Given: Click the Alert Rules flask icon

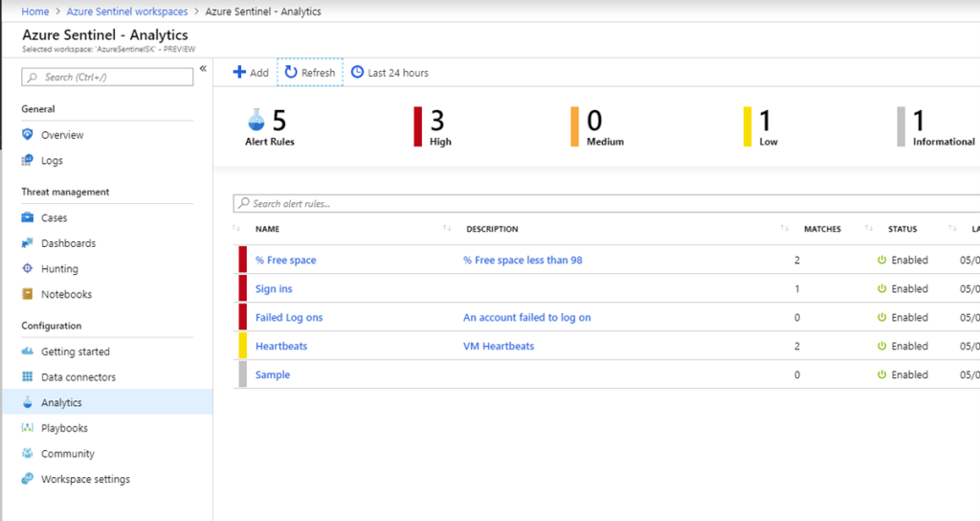Looking at the screenshot, I should [256, 120].
